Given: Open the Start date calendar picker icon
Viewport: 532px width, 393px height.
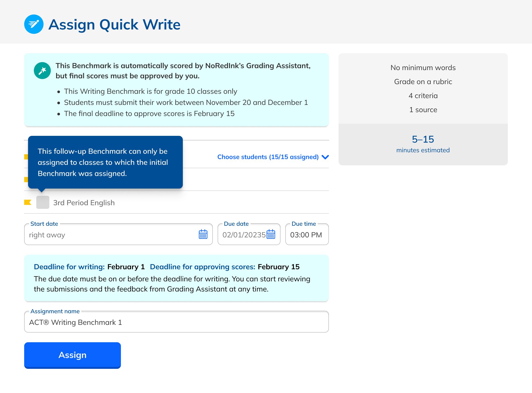Looking at the screenshot, I should (203, 234).
